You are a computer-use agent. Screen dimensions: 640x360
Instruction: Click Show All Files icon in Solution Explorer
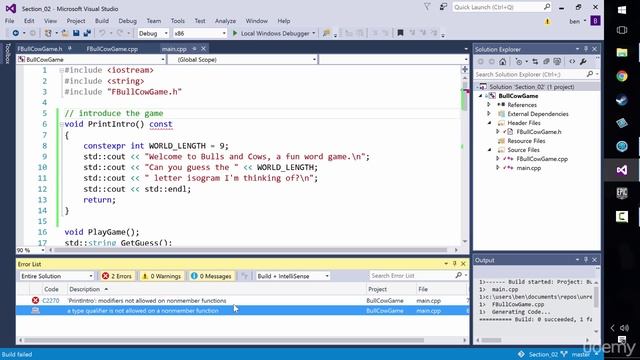(x=557, y=62)
